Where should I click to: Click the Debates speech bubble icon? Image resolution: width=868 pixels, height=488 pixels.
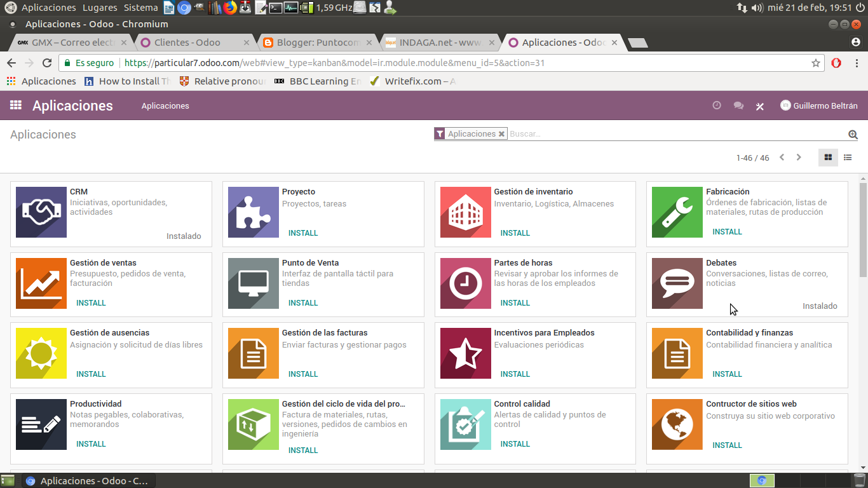[677, 283]
